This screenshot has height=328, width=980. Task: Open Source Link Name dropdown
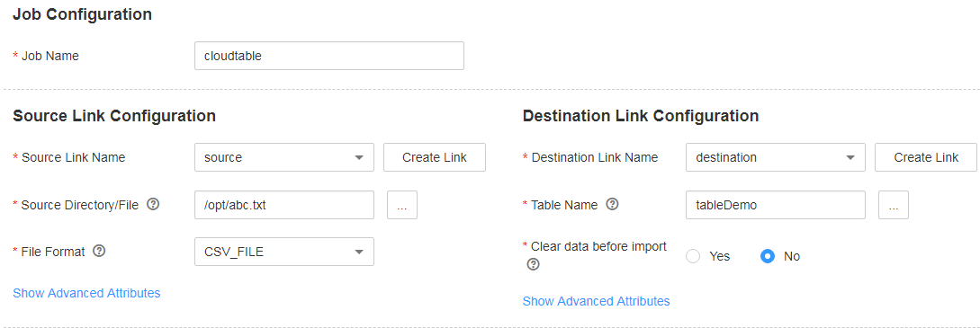pyautogui.click(x=284, y=158)
